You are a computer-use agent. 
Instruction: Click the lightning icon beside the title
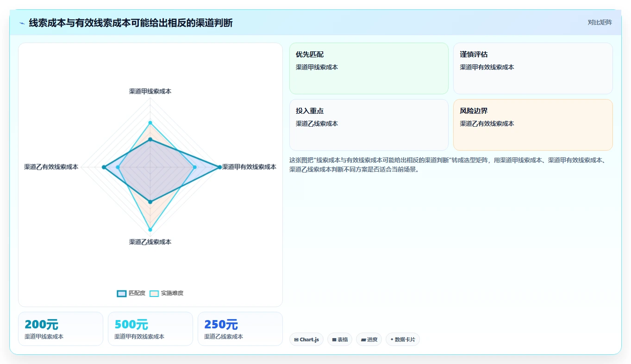(x=22, y=23)
